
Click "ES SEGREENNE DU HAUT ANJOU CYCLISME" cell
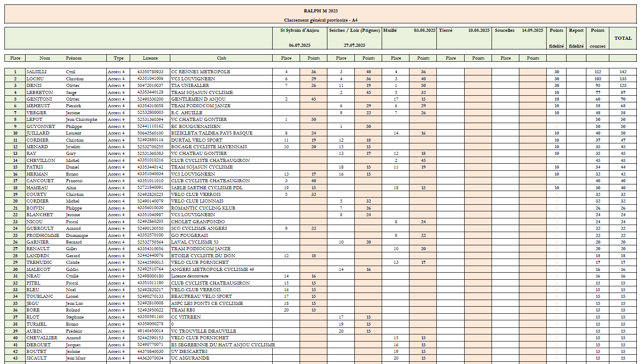(223, 345)
